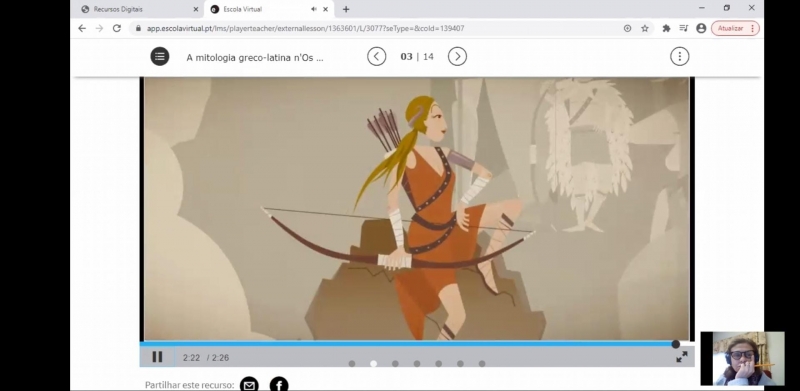This screenshot has width=800, height=391.
Task: Go to the previous lesson slide
Action: click(x=377, y=57)
